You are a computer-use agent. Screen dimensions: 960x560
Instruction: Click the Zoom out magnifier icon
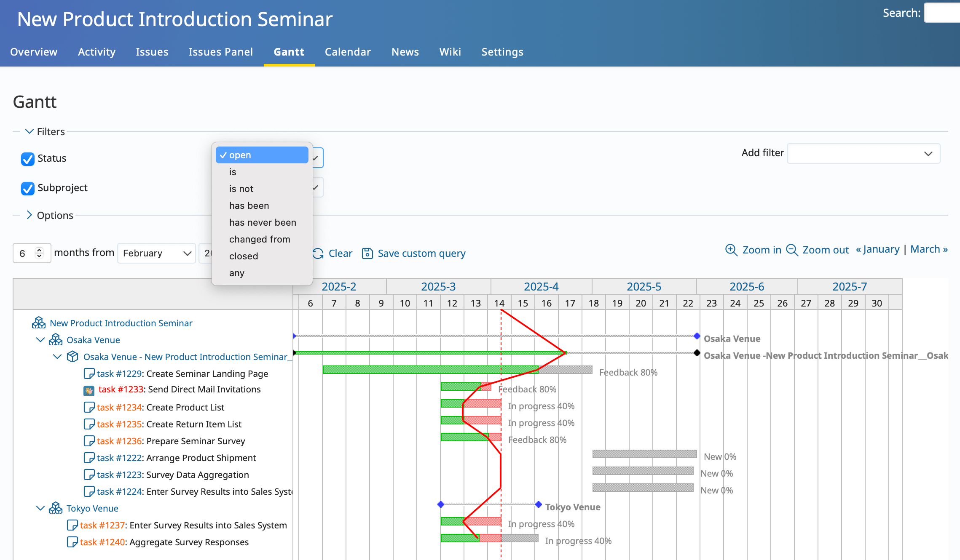(x=793, y=251)
